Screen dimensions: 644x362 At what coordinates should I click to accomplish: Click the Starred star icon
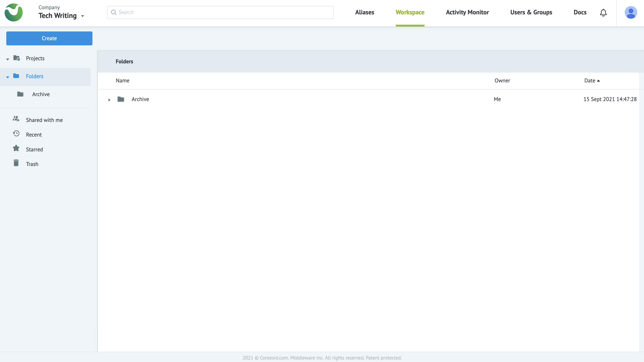(16, 148)
